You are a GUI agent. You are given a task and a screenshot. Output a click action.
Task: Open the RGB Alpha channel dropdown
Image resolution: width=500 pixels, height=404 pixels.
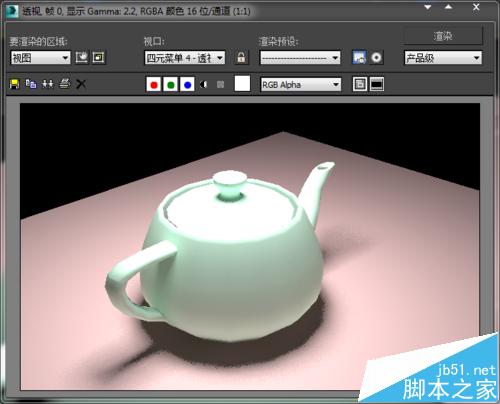point(301,85)
